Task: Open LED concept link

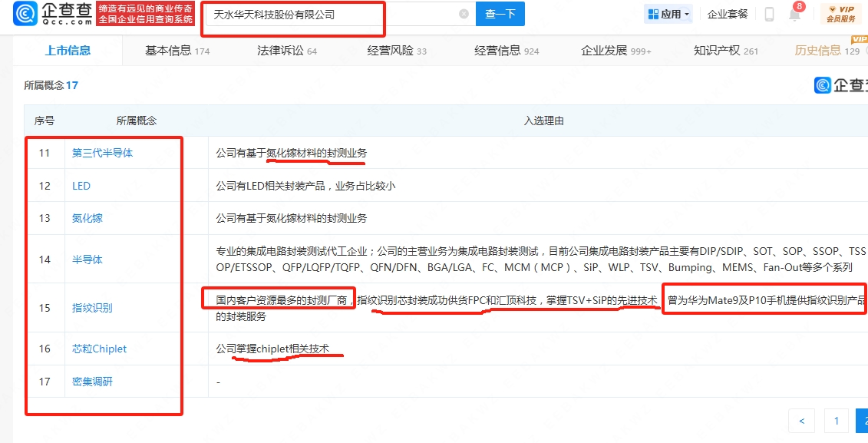Action: coord(81,186)
